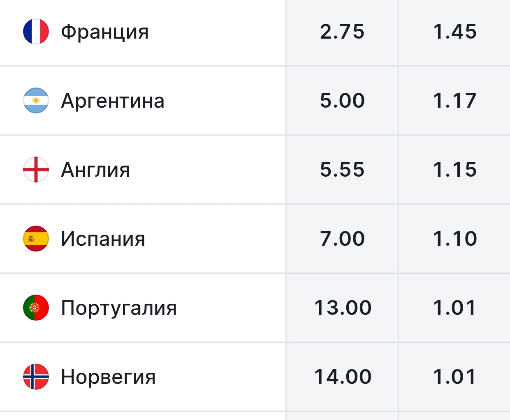Click the Portugal flag icon

36,307
